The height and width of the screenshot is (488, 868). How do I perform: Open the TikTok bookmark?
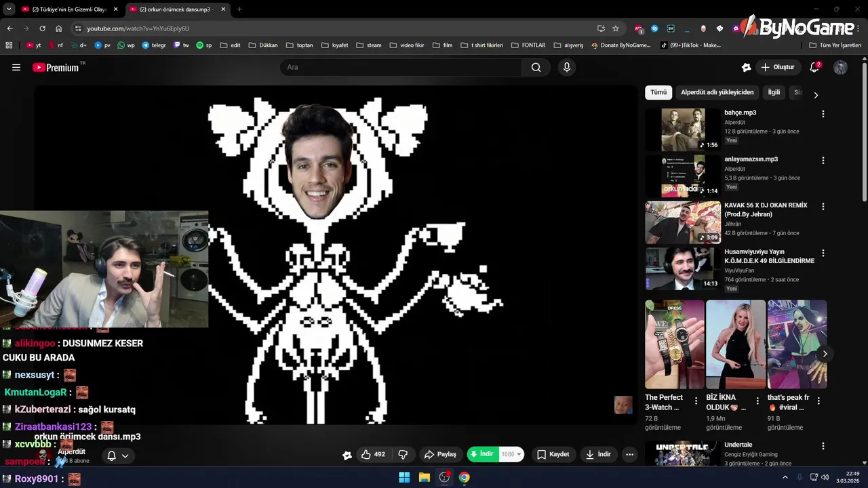pyautogui.click(x=690, y=45)
